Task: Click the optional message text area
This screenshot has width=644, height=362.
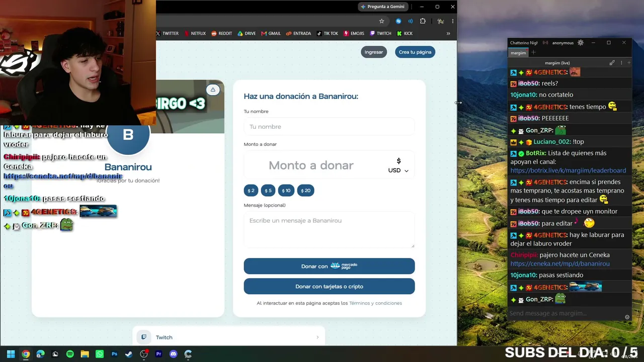Action: [x=329, y=229]
